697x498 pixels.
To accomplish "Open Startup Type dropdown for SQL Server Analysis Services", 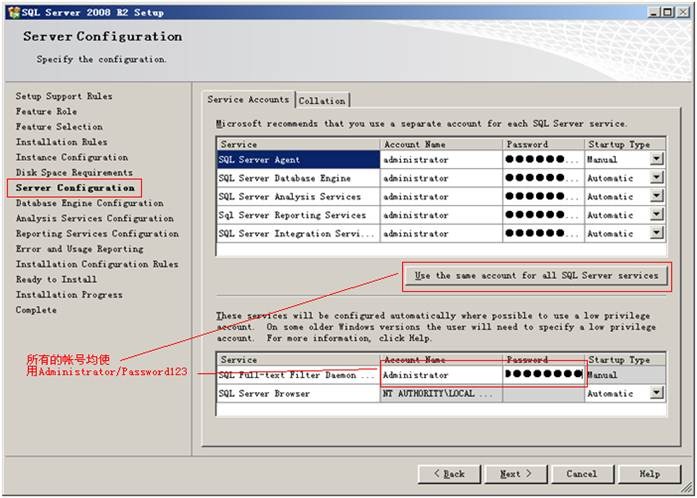I will [657, 196].
